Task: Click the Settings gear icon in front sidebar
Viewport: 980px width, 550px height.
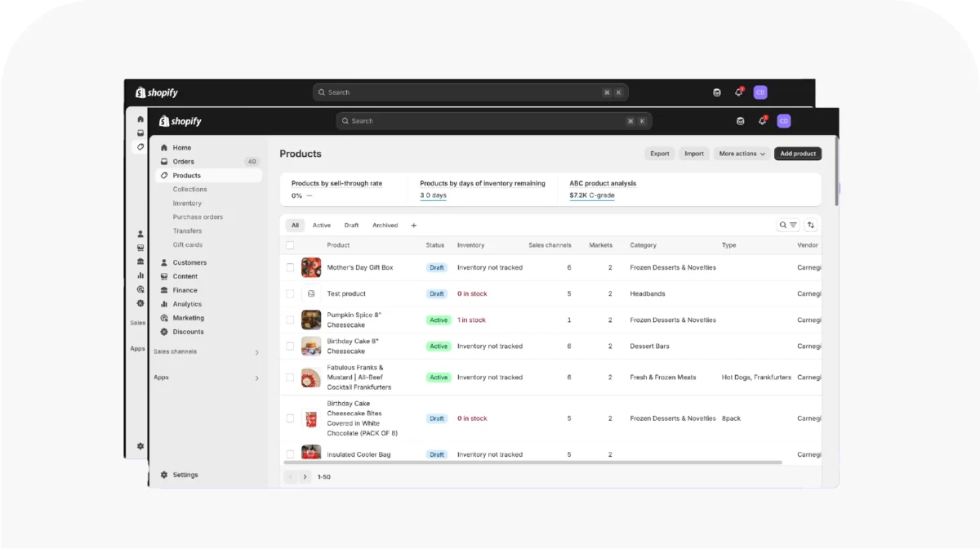Action: pyautogui.click(x=164, y=475)
